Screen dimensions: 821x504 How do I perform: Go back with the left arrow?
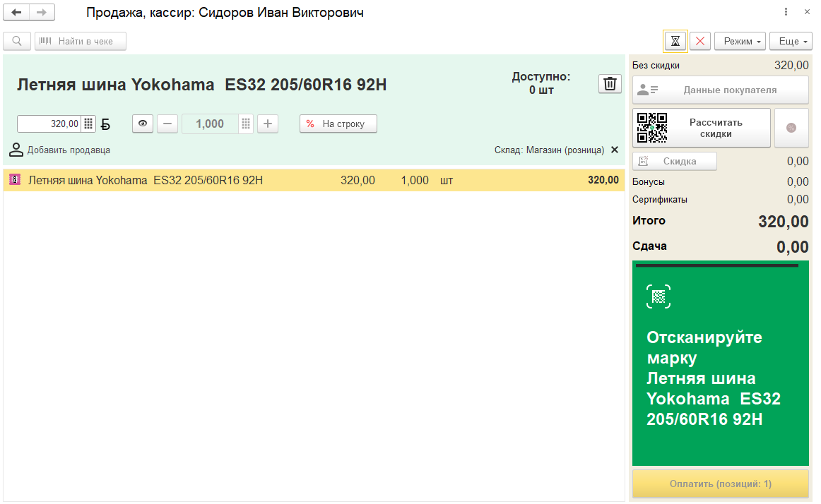click(16, 12)
